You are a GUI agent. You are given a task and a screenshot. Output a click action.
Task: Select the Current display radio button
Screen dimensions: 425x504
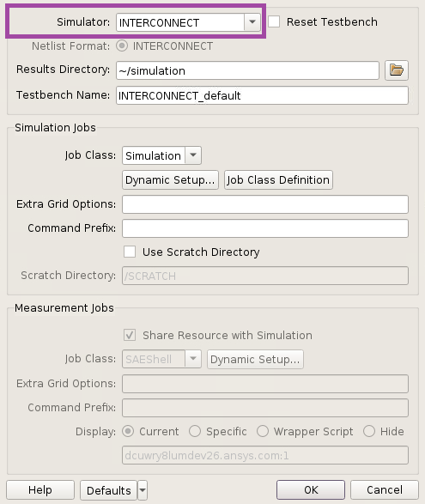(128, 431)
